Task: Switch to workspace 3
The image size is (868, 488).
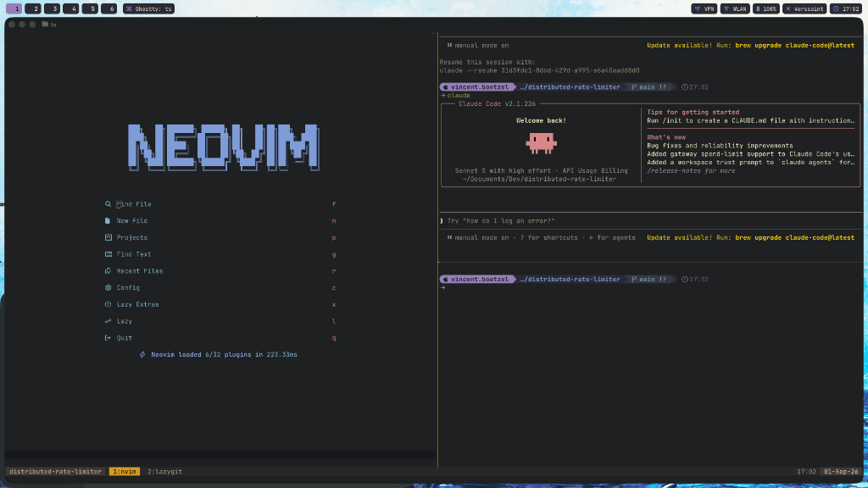Action: [x=52, y=8]
